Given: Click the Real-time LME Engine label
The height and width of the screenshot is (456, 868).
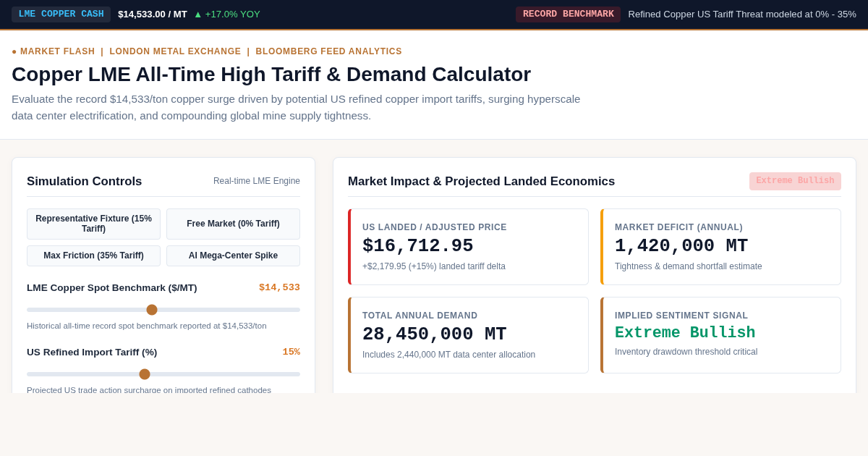Looking at the screenshot, I should (x=257, y=181).
